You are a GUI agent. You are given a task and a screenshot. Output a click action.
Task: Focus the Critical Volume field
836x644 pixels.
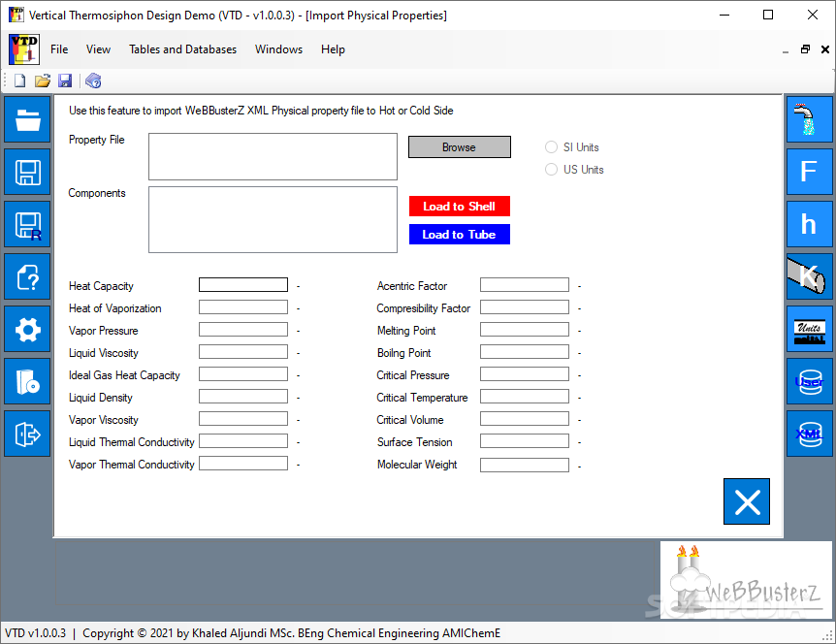(525, 419)
